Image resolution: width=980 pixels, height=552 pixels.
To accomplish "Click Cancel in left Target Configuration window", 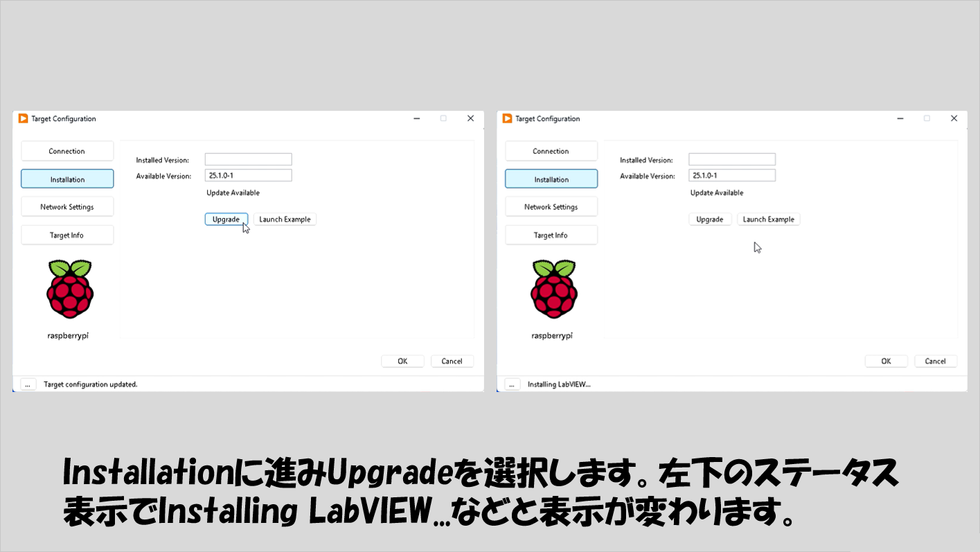I will click(452, 362).
